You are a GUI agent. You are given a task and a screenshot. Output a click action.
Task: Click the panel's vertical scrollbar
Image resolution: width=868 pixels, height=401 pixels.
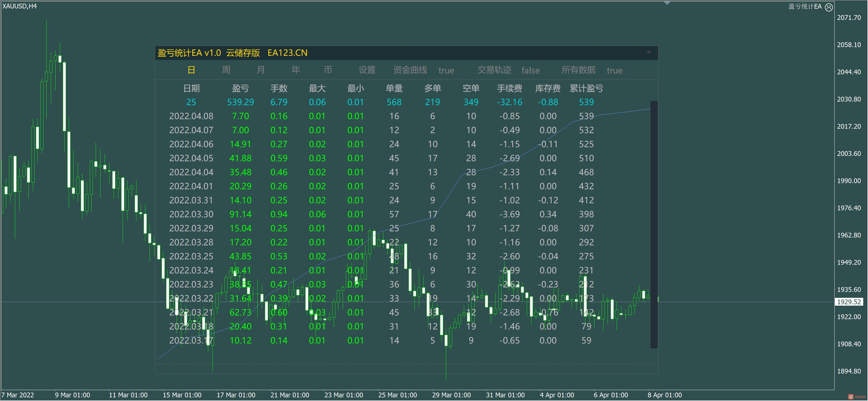654,224
